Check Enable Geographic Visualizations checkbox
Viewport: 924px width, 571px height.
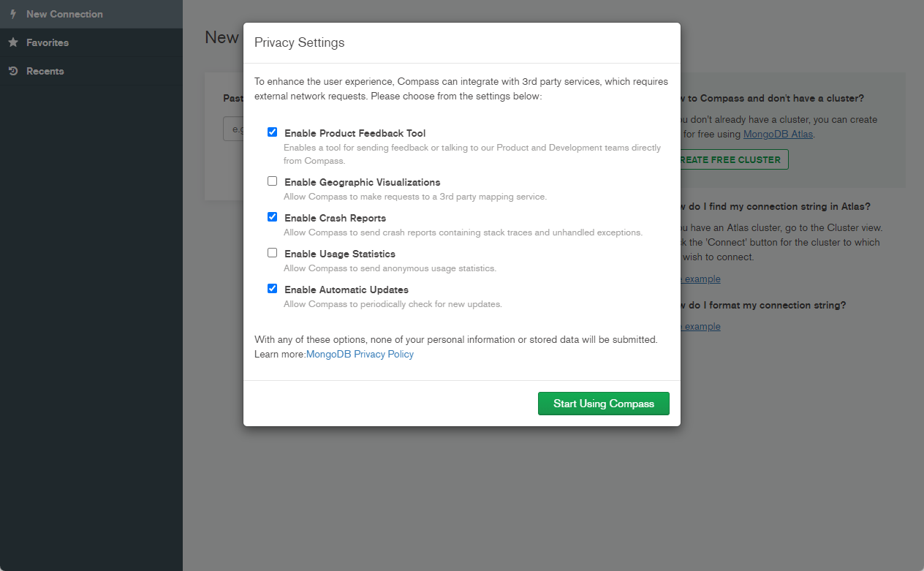272,181
